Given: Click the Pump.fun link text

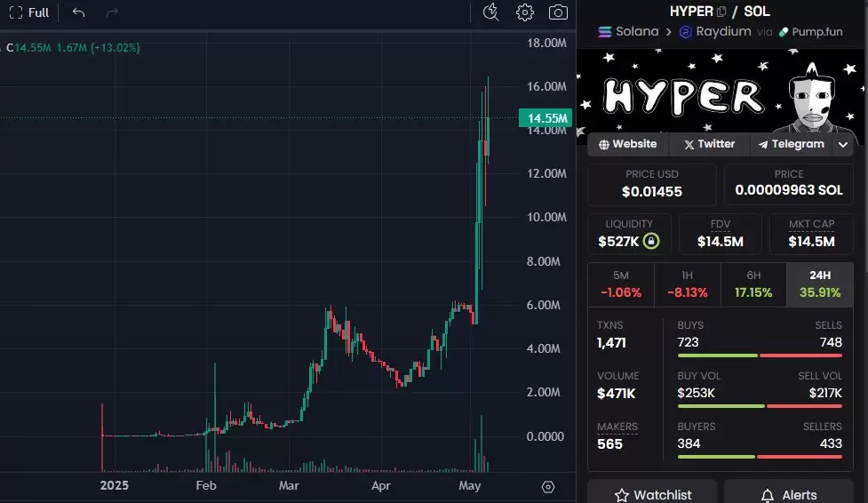Looking at the screenshot, I should (817, 32).
